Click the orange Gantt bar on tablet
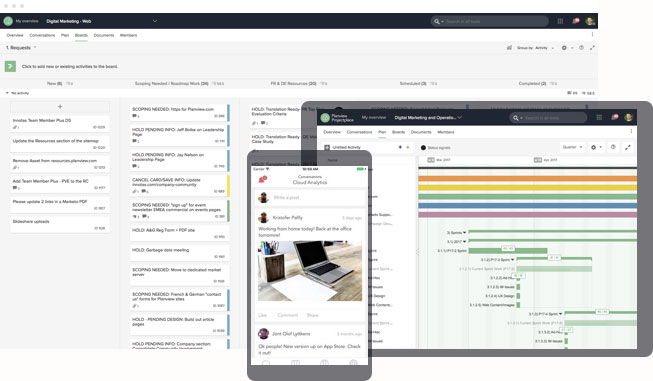This screenshot has width=653, height=381. point(528,179)
